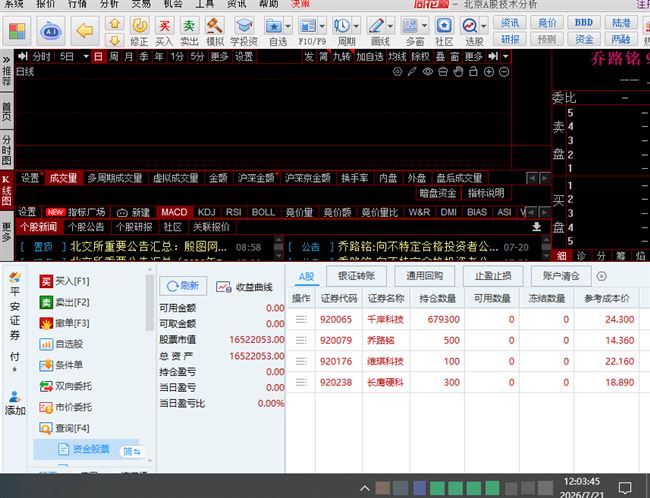Open the AI assistant robot icon
The width and height of the screenshot is (650, 498).
click(51, 31)
